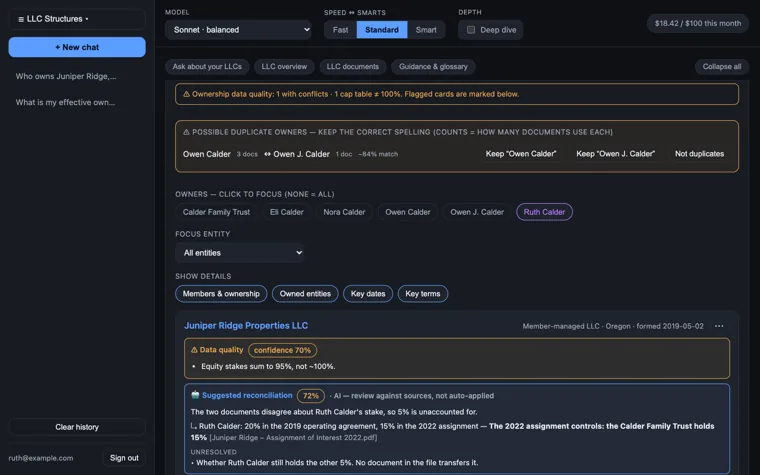Mark owners as Not duplicates
The image size is (760, 475).
(699, 154)
